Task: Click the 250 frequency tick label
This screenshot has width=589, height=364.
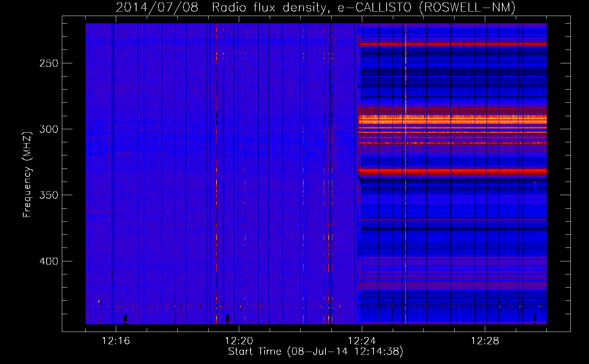Action: [x=49, y=63]
